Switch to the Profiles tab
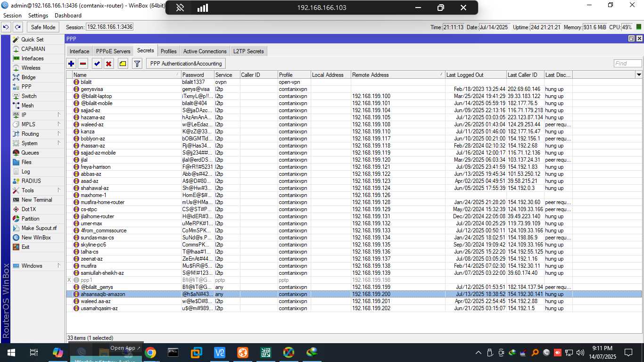This screenshot has height=362, width=644. coord(168,51)
